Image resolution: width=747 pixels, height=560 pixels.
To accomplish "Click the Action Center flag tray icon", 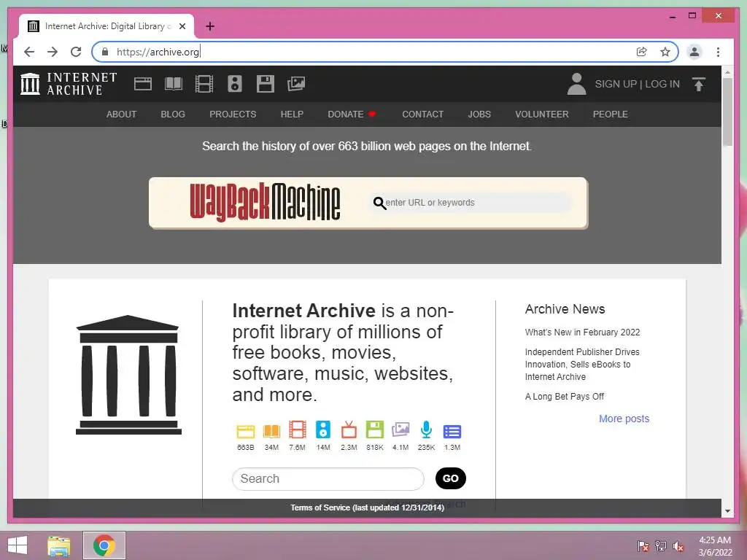I will pyautogui.click(x=643, y=545).
